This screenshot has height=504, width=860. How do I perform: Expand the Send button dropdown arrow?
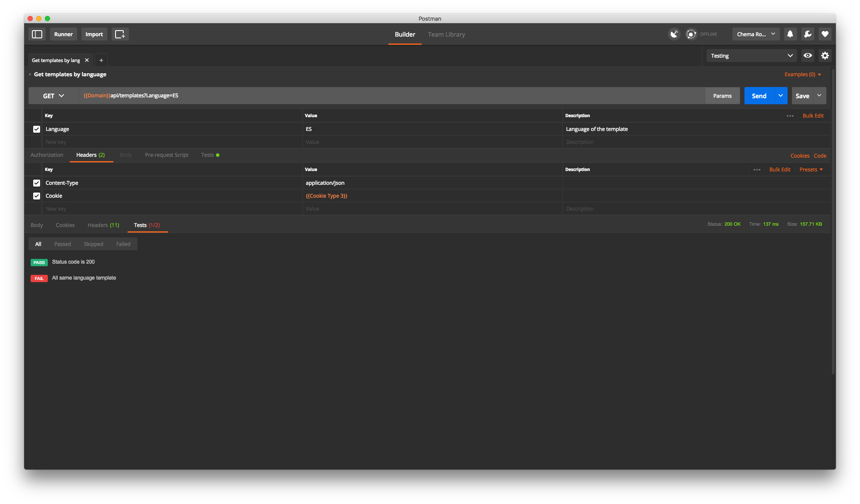coord(780,96)
